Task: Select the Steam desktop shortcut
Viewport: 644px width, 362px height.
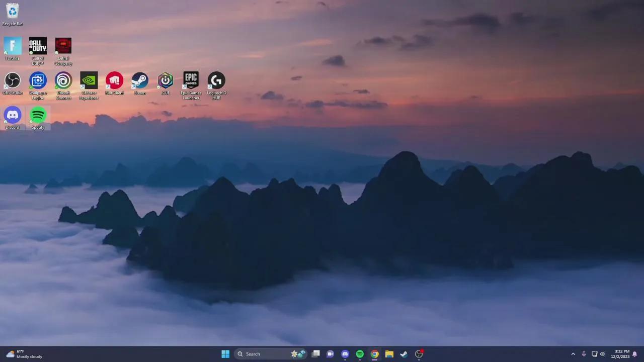Action: tap(140, 83)
